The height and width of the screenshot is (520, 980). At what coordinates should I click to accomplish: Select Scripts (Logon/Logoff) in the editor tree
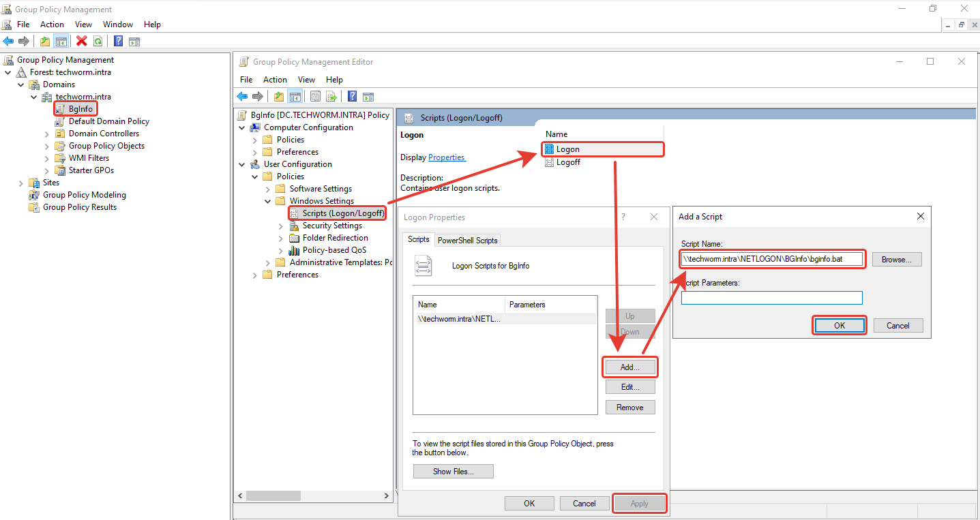343,213
